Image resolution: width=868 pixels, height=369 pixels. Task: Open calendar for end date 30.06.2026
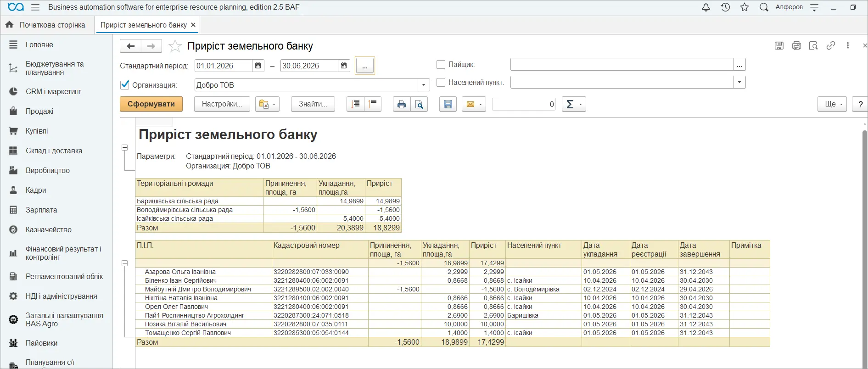pyautogui.click(x=344, y=66)
